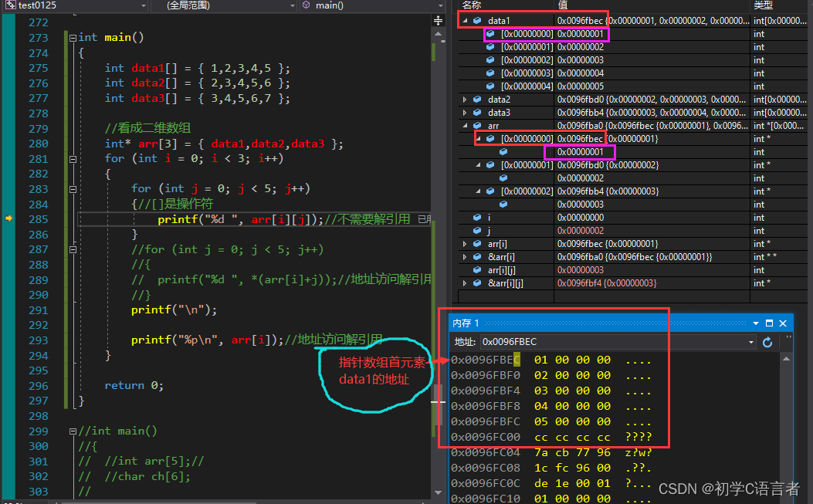
Task: Click the memory address refresh icon
Action: click(x=767, y=342)
